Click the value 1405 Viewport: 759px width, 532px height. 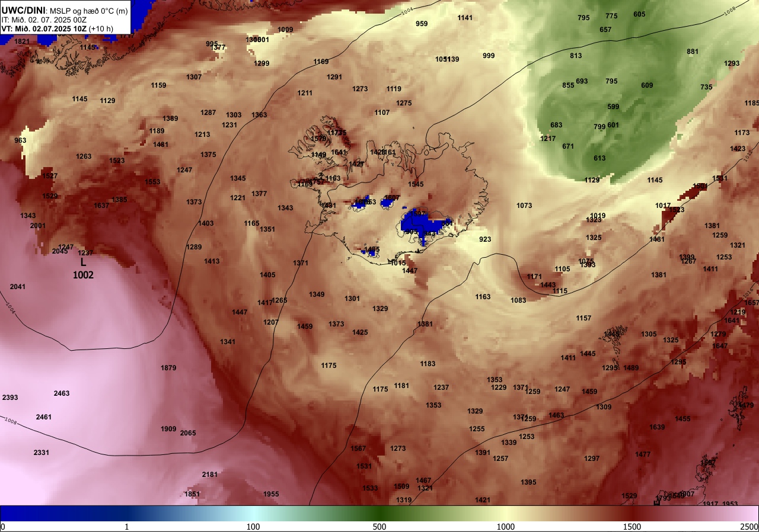(x=267, y=275)
